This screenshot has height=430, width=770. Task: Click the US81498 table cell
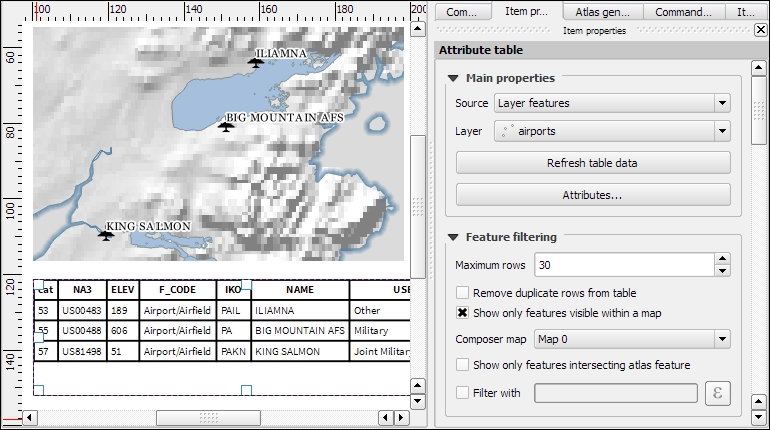coord(82,351)
